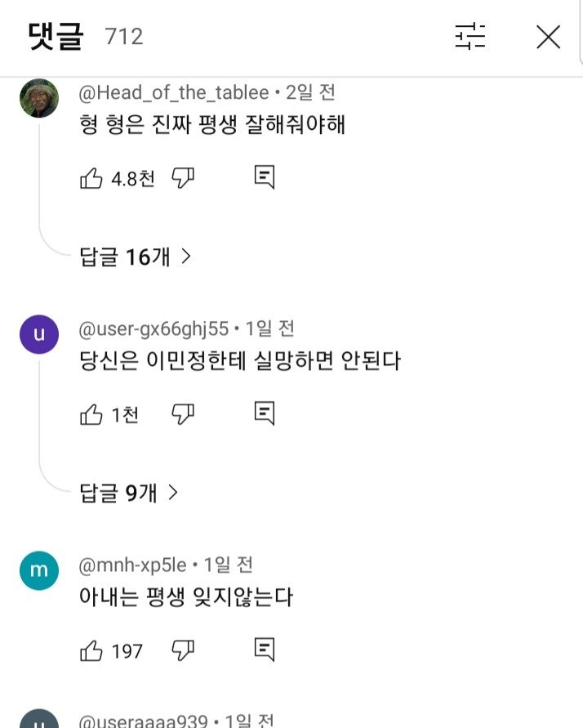Expand the 9 replies thread

pyautogui.click(x=129, y=493)
